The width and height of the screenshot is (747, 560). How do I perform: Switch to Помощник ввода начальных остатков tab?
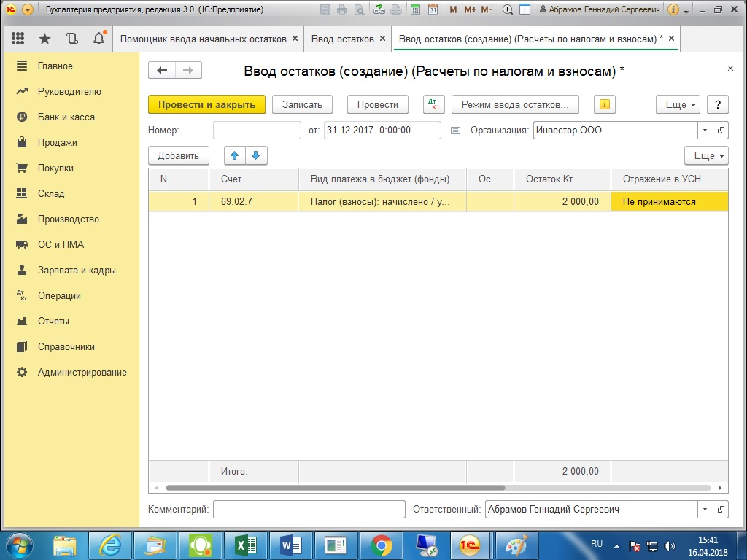tap(202, 39)
